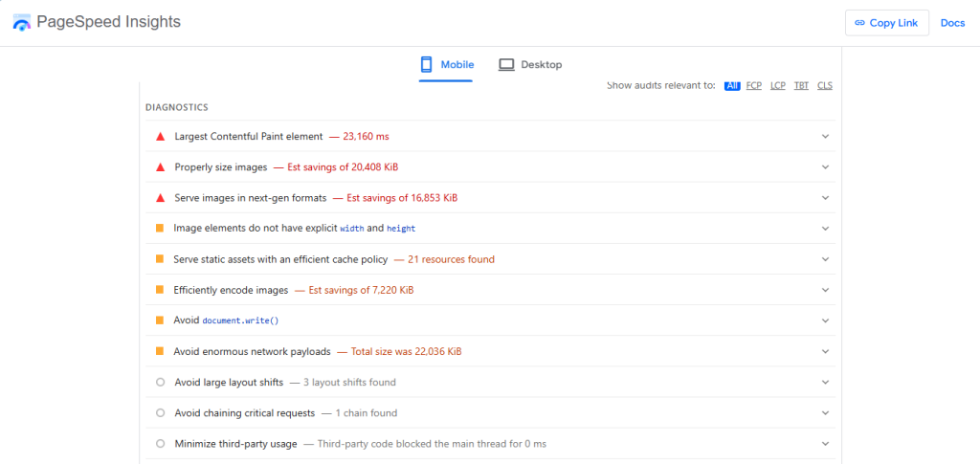Expand Avoid large layout shifts chevron
980x464 pixels.
tap(825, 382)
